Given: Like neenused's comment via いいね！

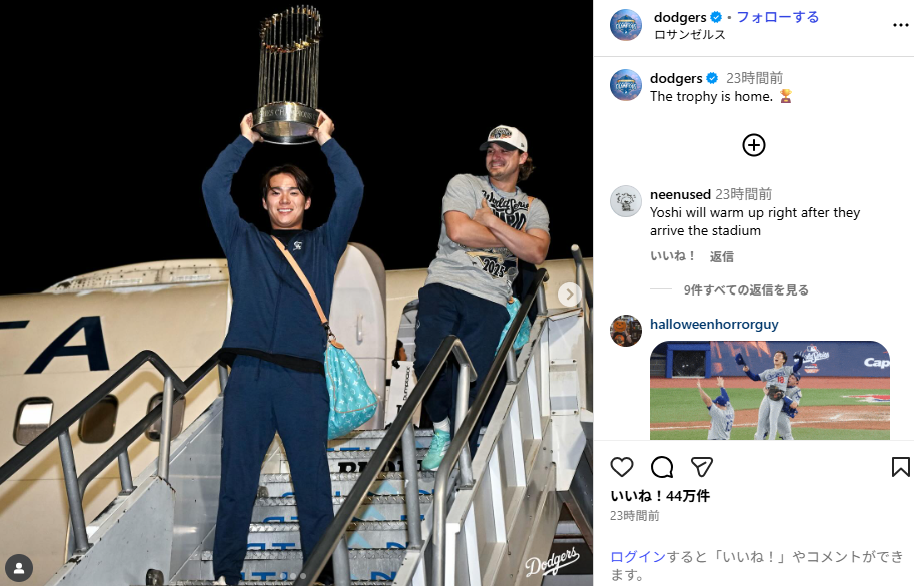Looking at the screenshot, I should 672,256.
